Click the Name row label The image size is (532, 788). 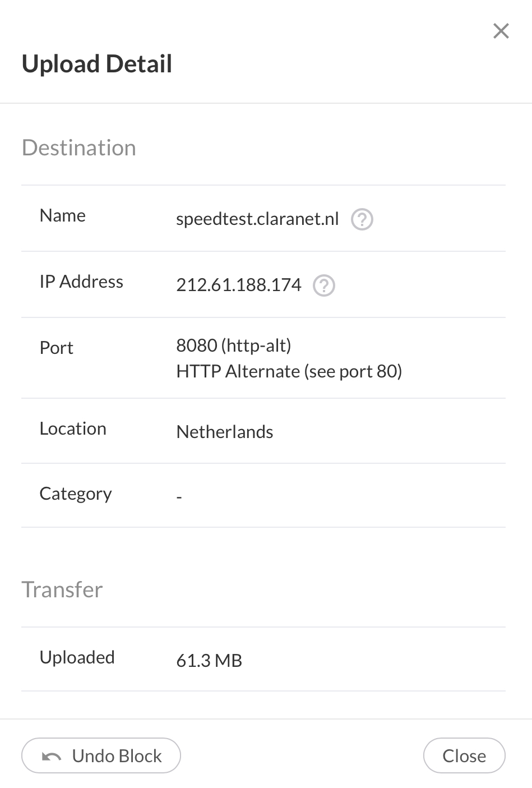click(63, 215)
